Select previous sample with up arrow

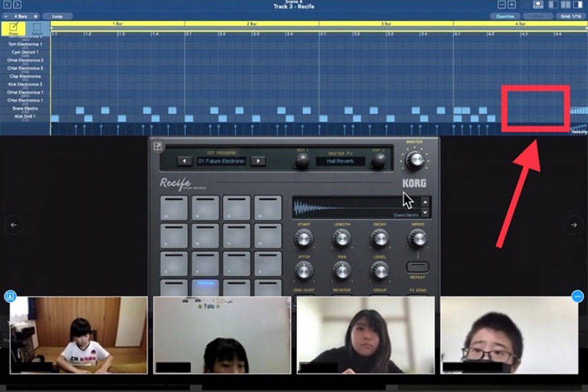click(x=426, y=202)
